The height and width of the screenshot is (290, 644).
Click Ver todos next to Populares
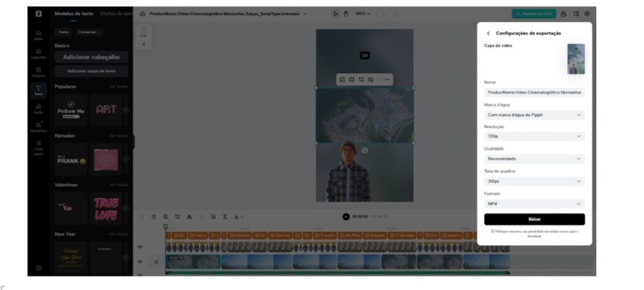point(118,87)
